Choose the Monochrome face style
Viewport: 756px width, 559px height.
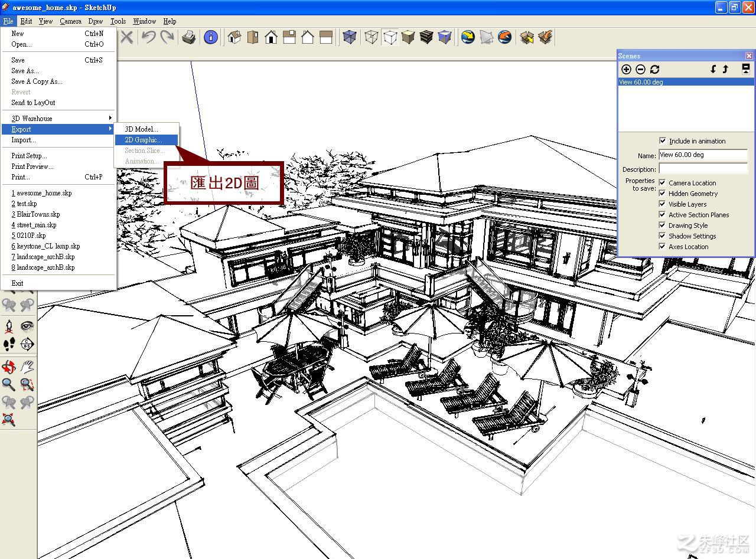(445, 38)
